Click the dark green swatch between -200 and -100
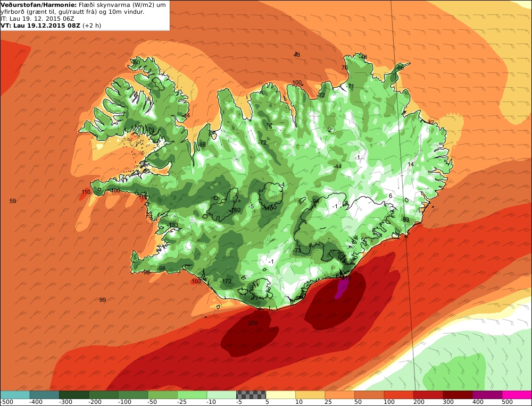This screenshot has height=406, width=532. point(104,394)
